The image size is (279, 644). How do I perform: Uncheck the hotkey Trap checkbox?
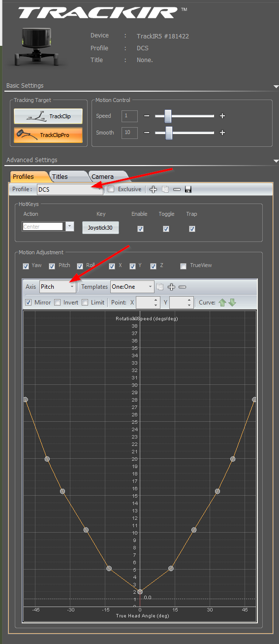(x=192, y=229)
